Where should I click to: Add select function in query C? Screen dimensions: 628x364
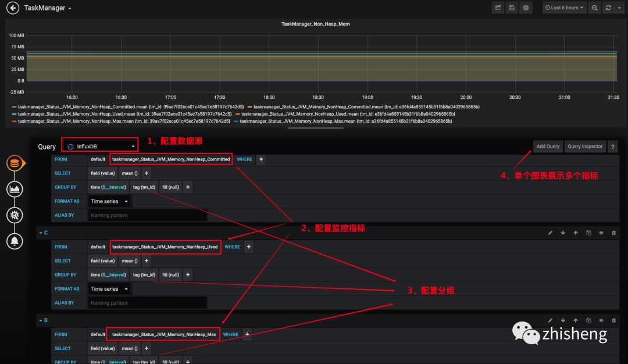pos(147,261)
